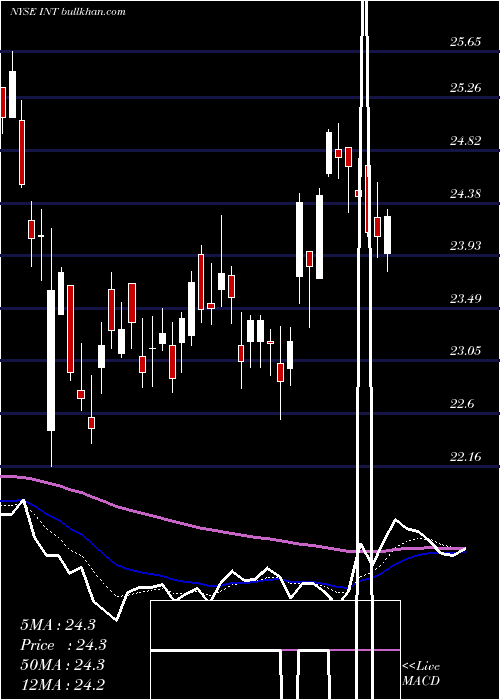
Task: Click the '50MA : 24.3' readout
Action: point(62,665)
